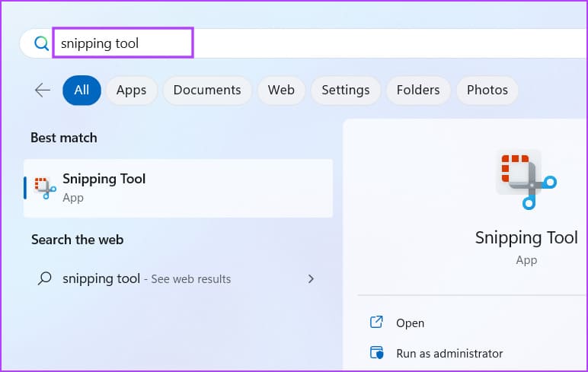Click the large Snipping Tool app icon

tap(527, 180)
